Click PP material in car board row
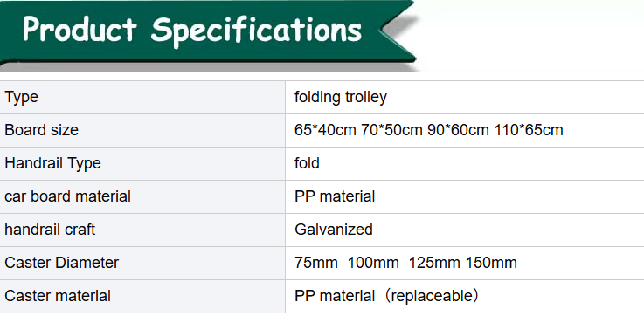Image resolution: width=644 pixels, height=316 pixels. click(x=335, y=196)
